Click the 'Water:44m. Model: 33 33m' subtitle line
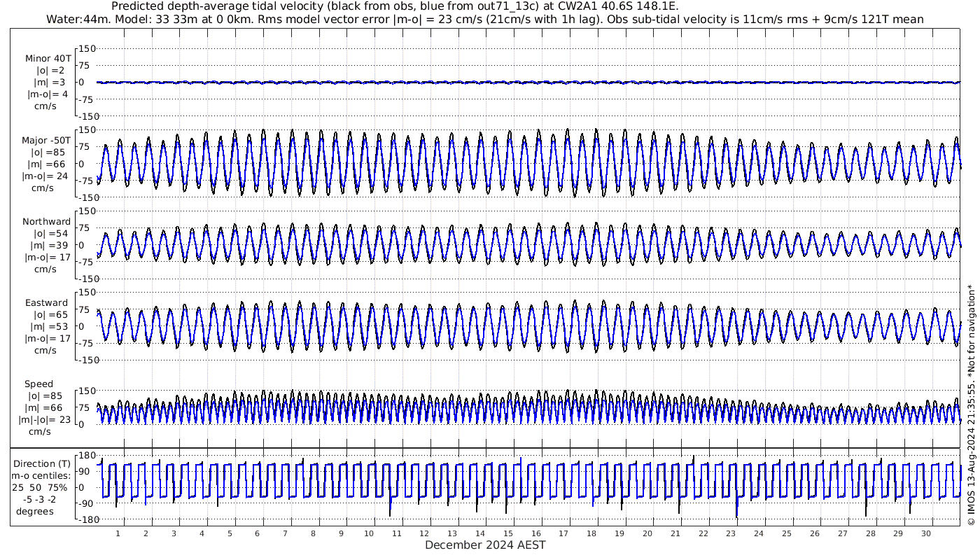Viewport: 980px width, 560px height. (484, 20)
